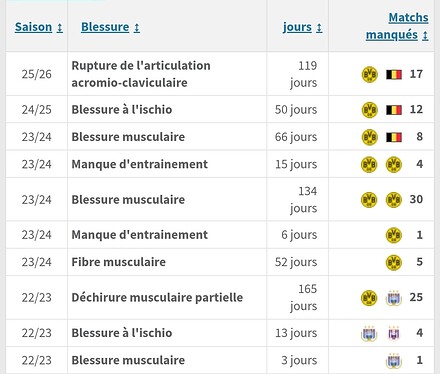Click the sort arrow next to Saison
The width and height of the screenshot is (440, 374).
point(60,28)
